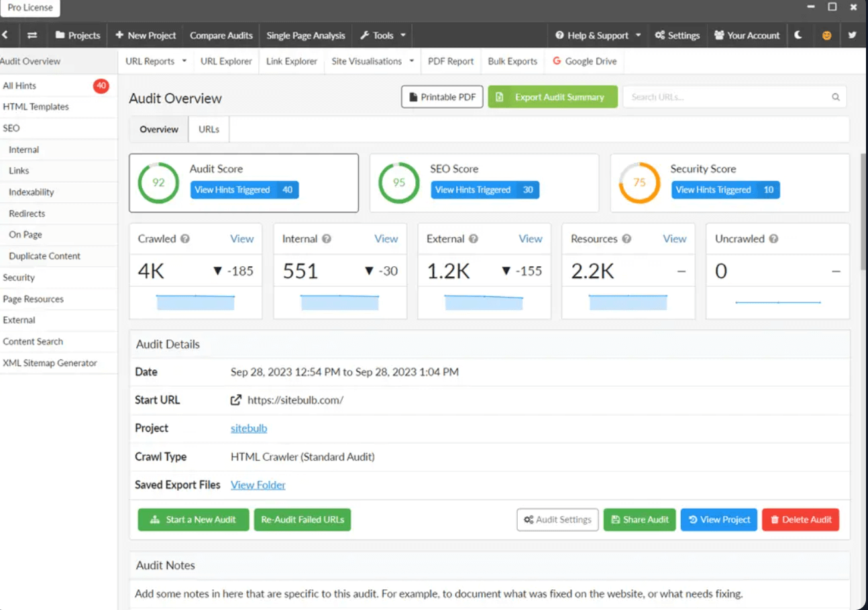Click the swap arrows icon beside Projects

click(32, 36)
